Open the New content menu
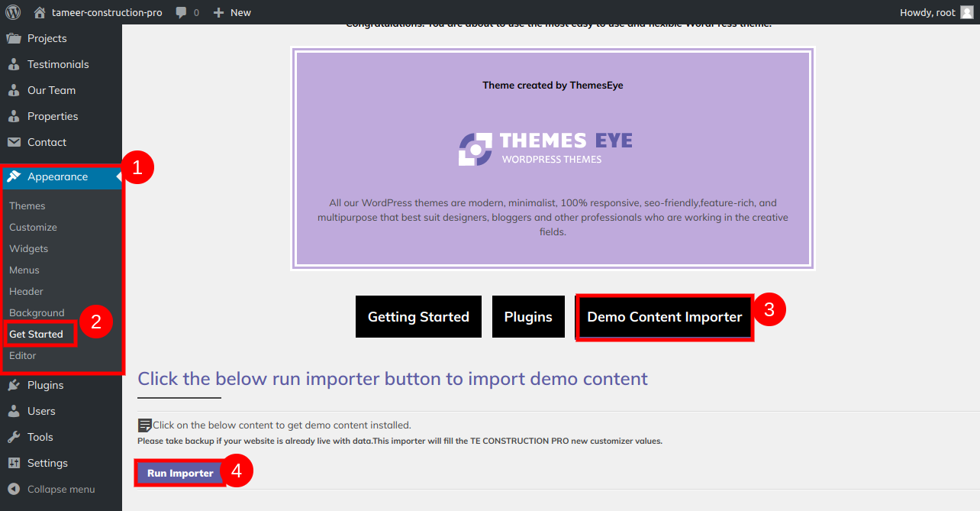 pos(232,12)
